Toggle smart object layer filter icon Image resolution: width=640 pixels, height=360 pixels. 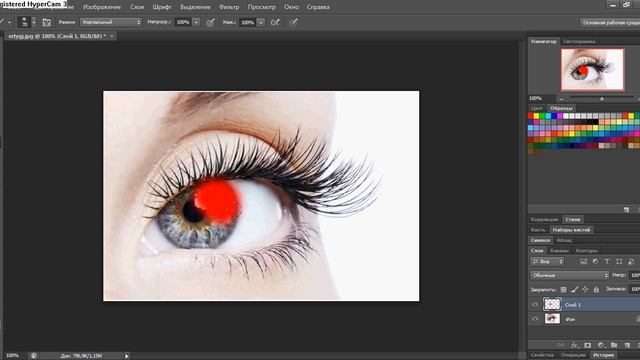631,261
